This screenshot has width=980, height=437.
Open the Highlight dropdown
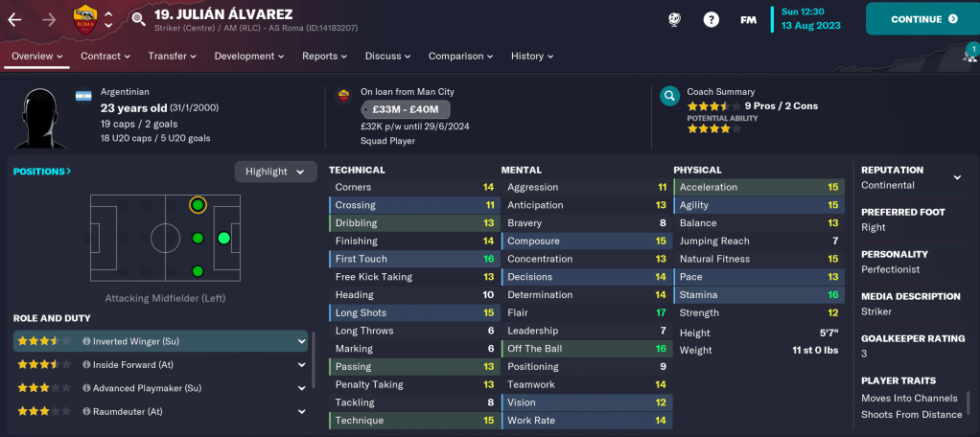275,172
